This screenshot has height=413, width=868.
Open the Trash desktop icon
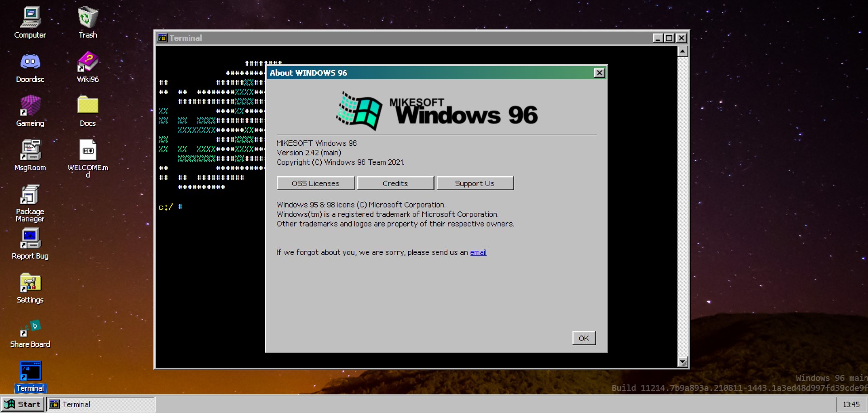coord(88,23)
